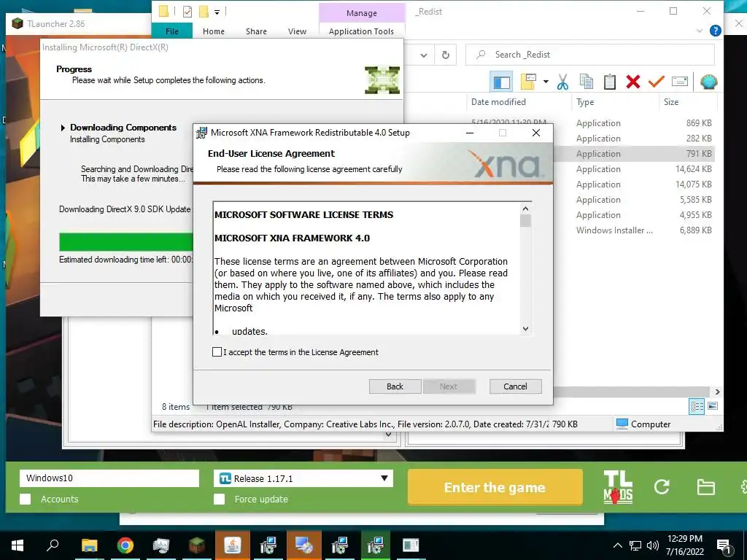Open the Release 1.17.1 version dropdown
This screenshot has height=560, width=747.
click(303, 478)
